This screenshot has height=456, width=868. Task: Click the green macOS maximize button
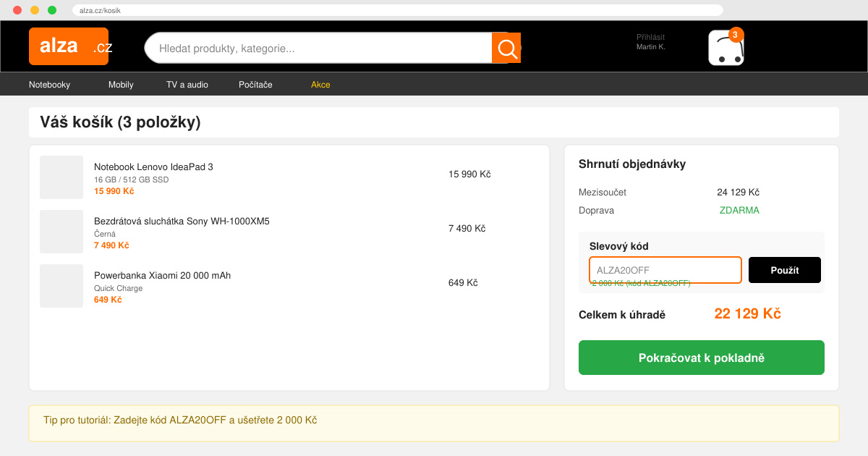pos(52,10)
